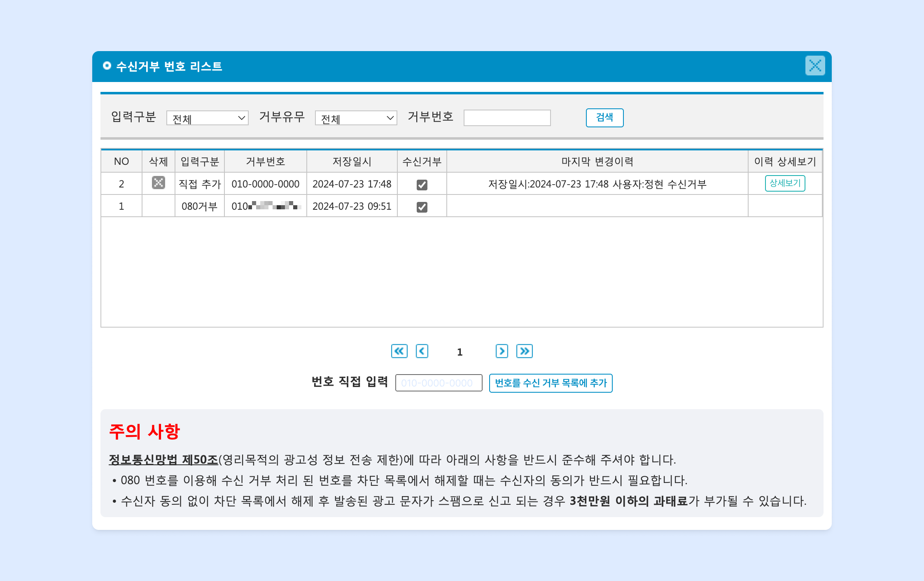Go to the previous page
924x581 pixels.
422,351
